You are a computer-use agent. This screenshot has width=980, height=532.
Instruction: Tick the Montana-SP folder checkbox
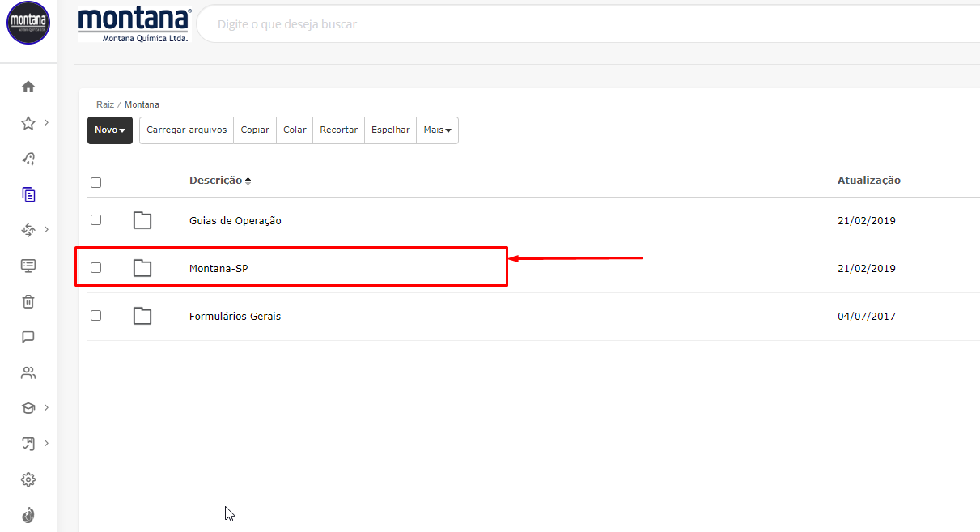(96, 268)
